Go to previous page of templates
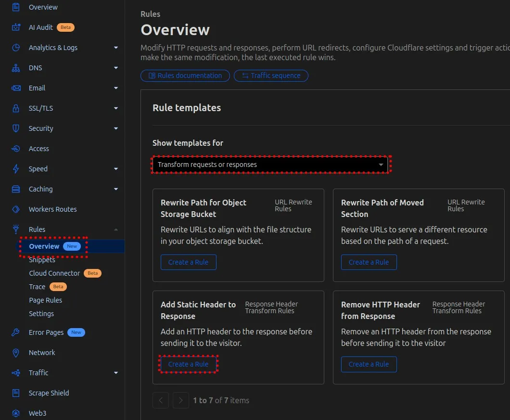Viewport: 510px width, 420px height. (x=161, y=400)
